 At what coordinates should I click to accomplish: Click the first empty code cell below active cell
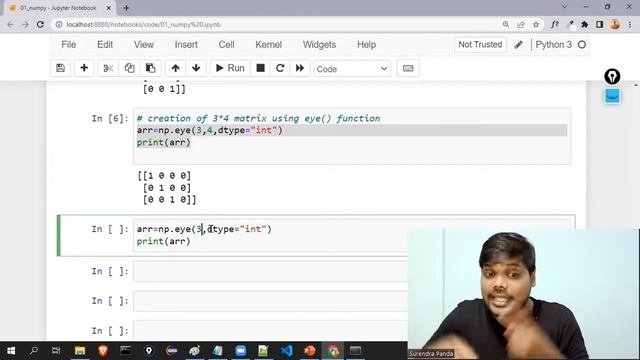point(270,272)
